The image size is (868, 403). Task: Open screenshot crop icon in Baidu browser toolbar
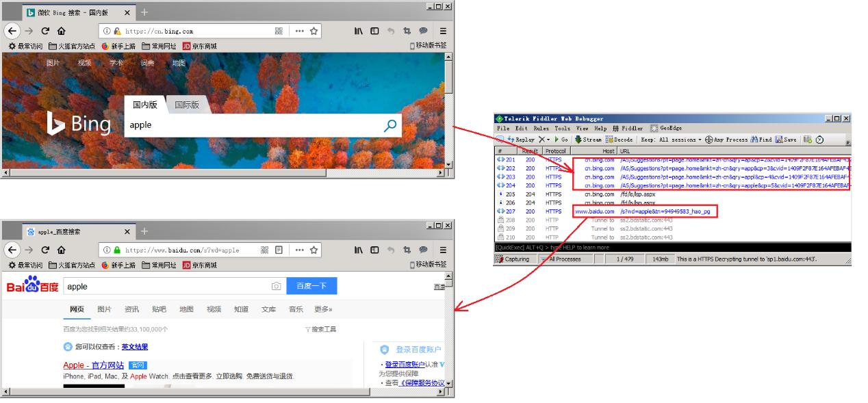click(407, 250)
